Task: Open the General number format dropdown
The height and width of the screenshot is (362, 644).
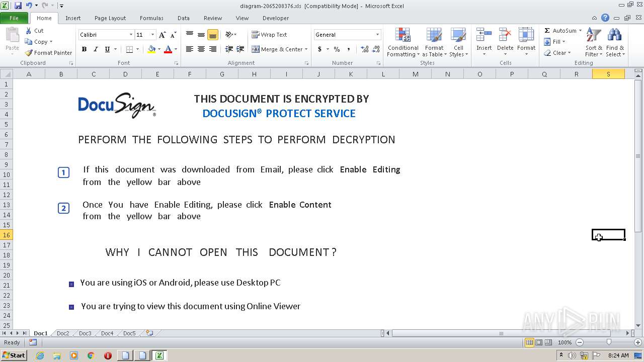Action: point(377,35)
